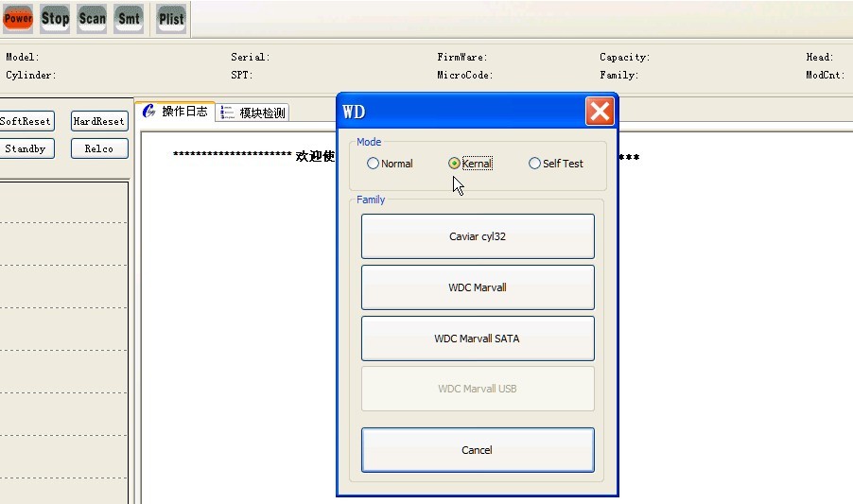Click the Stop toolbar button
Screen dimensions: 853x504
(x=55, y=19)
